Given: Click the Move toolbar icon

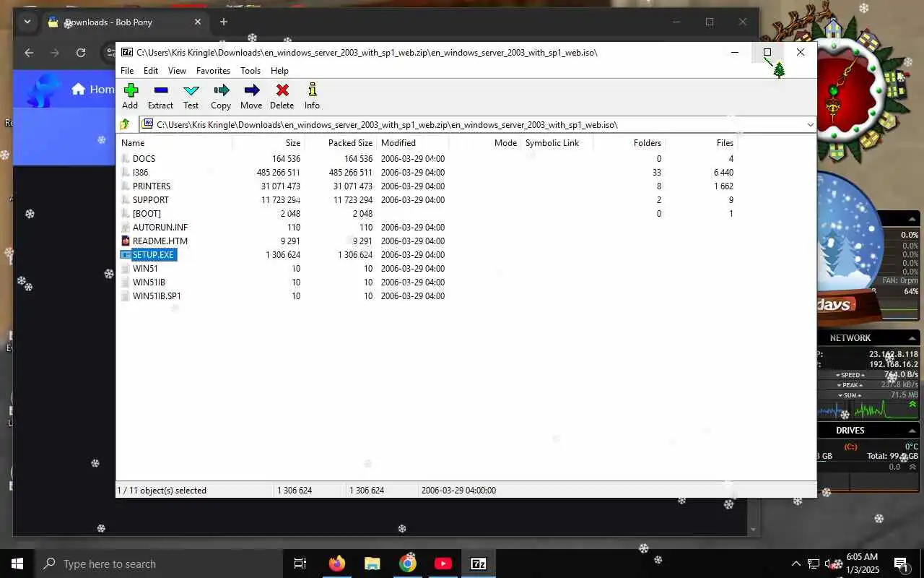Looking at the screenshot, I should [x=251, y=96].
